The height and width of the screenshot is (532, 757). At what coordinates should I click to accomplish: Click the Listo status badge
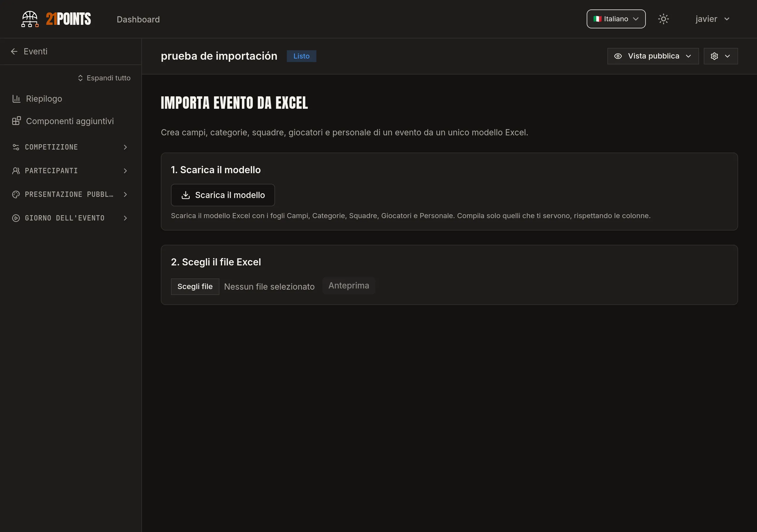[x=301, y=56]
